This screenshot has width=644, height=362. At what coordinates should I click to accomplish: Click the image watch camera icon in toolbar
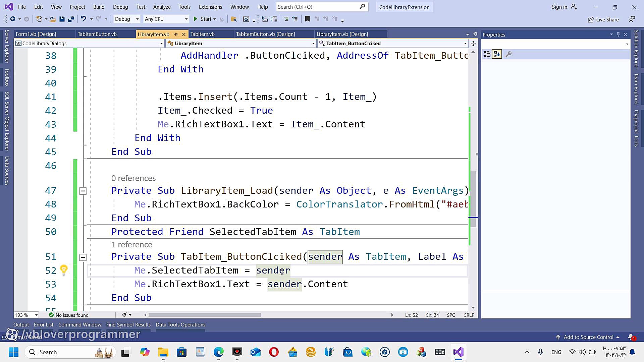click(x=246, y=19)
